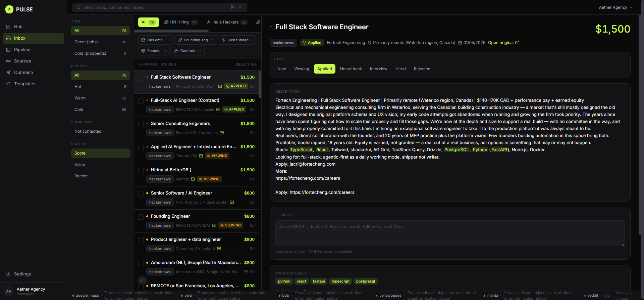Check the Amsterdam (NL), Skopje row checkbox
Screen dimensions: 644x300
tap(141, 263)
